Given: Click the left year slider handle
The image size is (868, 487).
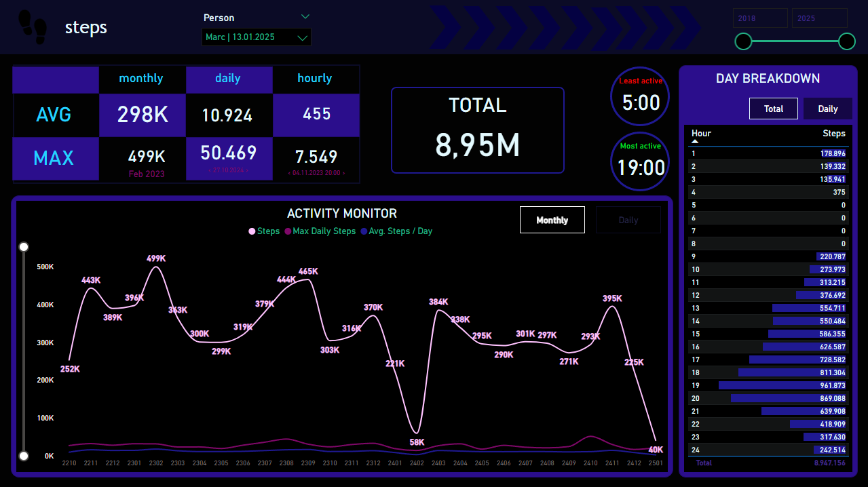Looking at the screenshot, I should [744, 41].
